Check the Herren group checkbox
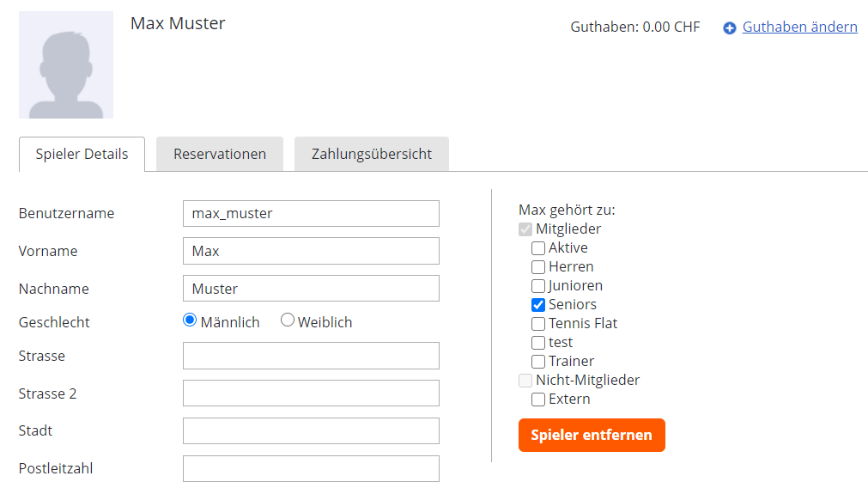Viewport: 868px width, 488px height. (538, 267)
